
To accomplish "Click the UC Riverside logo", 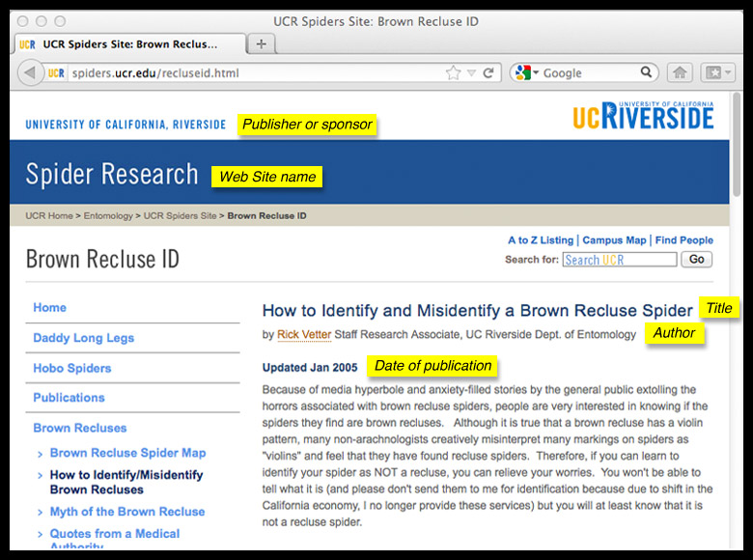I will coord(642,117).
